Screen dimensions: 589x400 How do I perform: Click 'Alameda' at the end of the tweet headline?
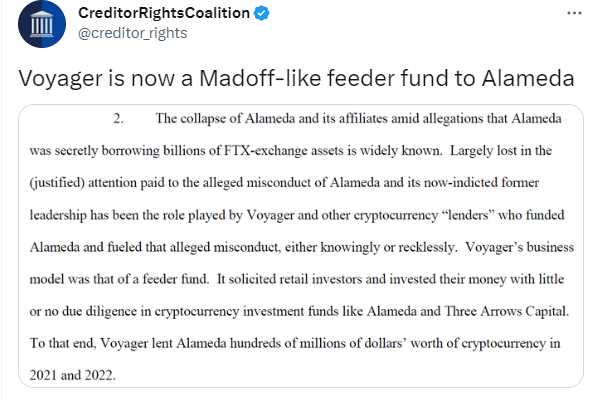(528, 78)
